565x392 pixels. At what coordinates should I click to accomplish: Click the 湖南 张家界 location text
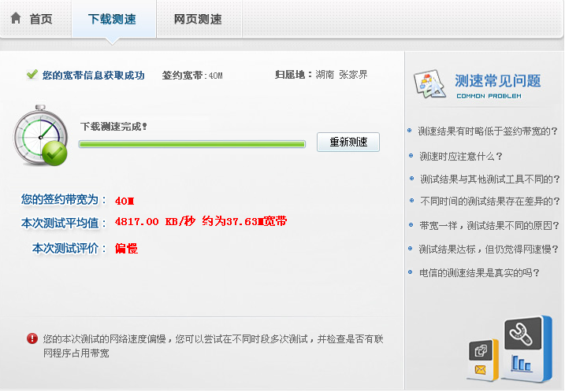pyautogui.click(x=341, y=75)
